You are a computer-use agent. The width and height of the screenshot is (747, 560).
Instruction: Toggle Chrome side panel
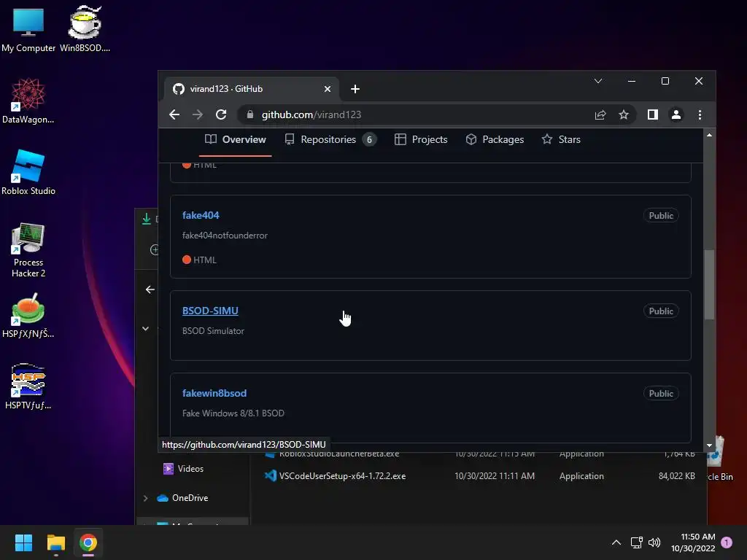(x=653, y=114)
